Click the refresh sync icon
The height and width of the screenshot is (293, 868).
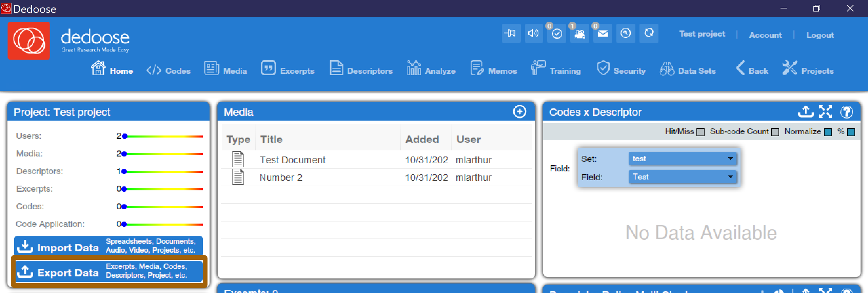[x=649, y=33]
